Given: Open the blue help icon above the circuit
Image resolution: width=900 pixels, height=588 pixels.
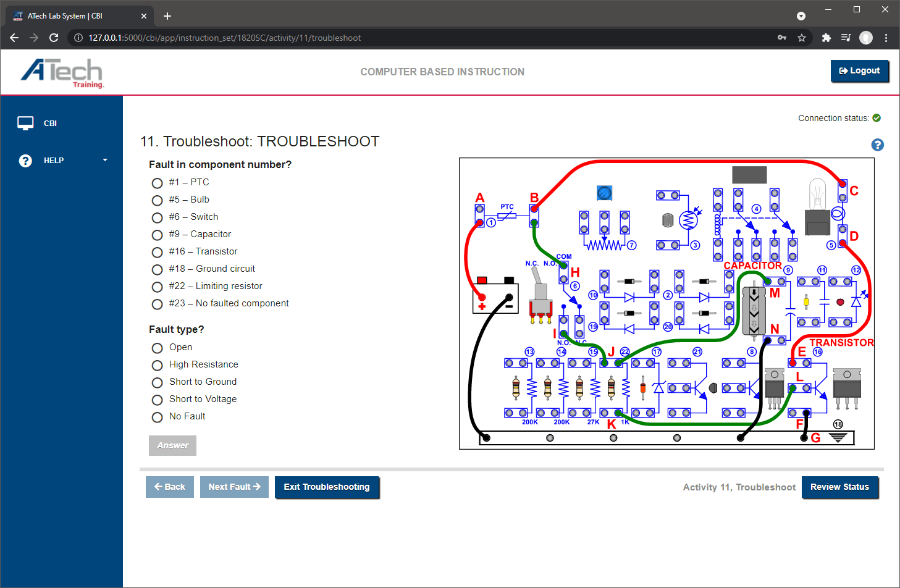Looking at the screenshot, I should pos(877,145).
